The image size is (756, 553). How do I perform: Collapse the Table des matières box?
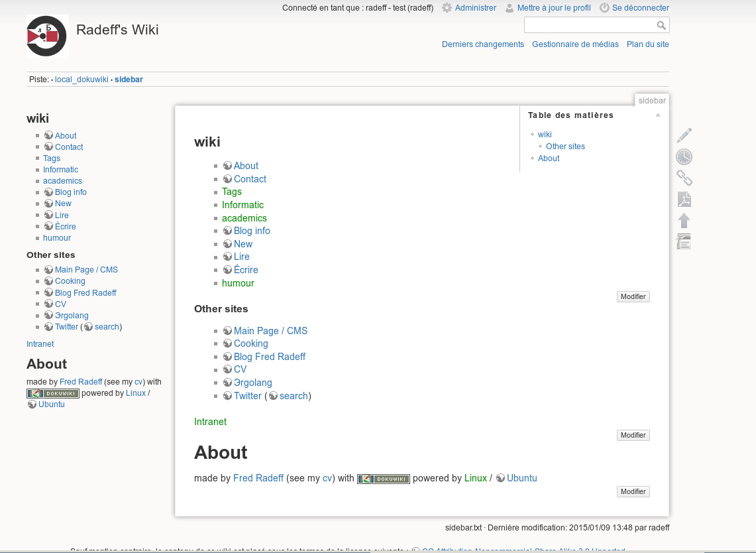click(658, 115)
